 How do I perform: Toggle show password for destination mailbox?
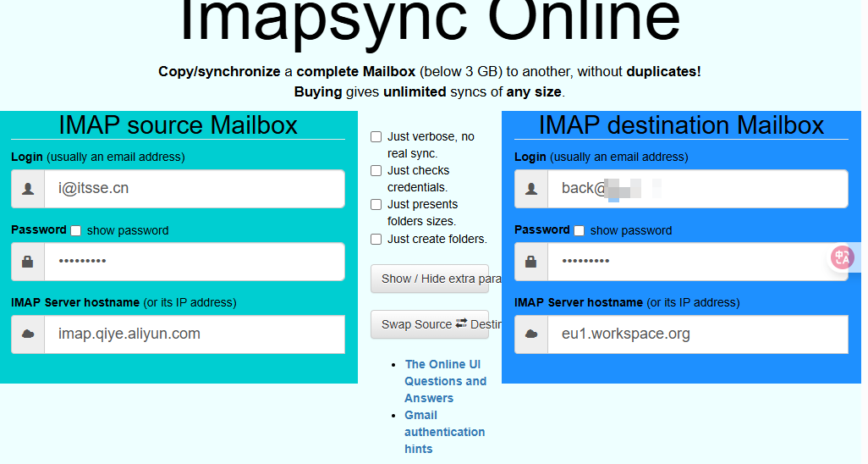coord(579,230)
